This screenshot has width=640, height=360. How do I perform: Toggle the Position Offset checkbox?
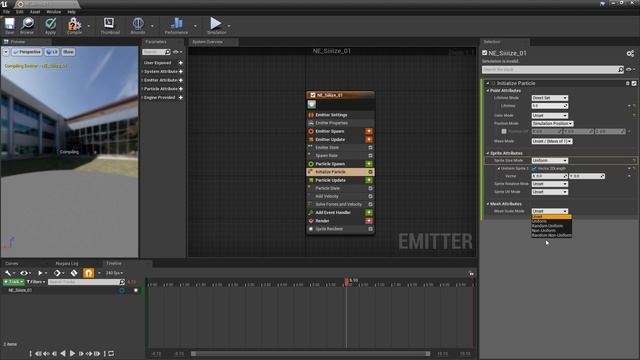tap(504, 131)
